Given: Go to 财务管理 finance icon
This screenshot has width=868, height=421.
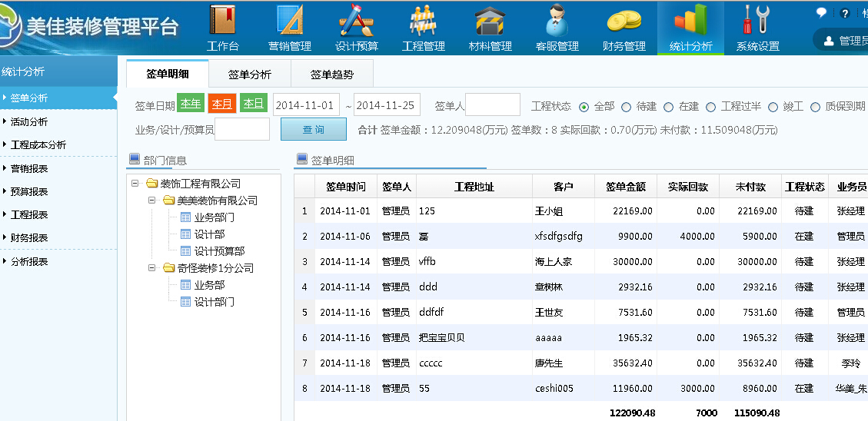Looking at the screenshot, I should coord(624,28).
